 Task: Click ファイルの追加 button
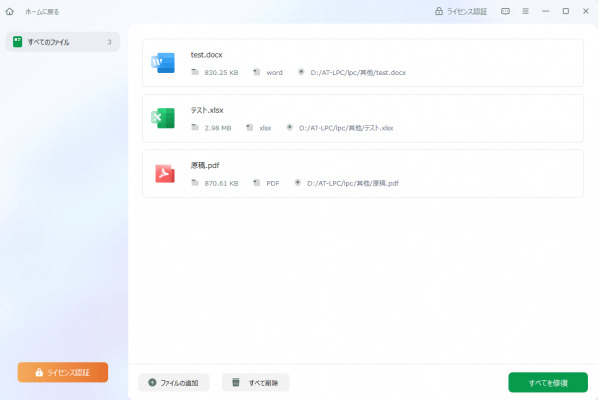(174, 382)
